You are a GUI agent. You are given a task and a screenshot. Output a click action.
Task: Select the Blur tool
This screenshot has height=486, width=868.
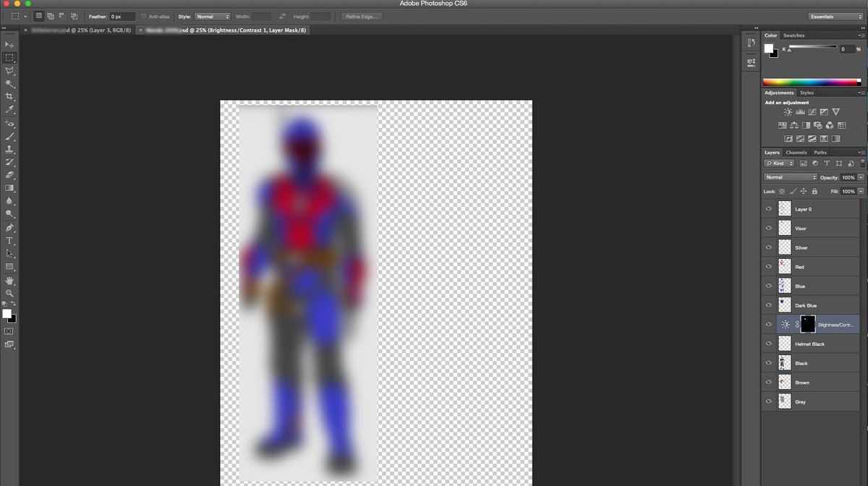[9, 200]
